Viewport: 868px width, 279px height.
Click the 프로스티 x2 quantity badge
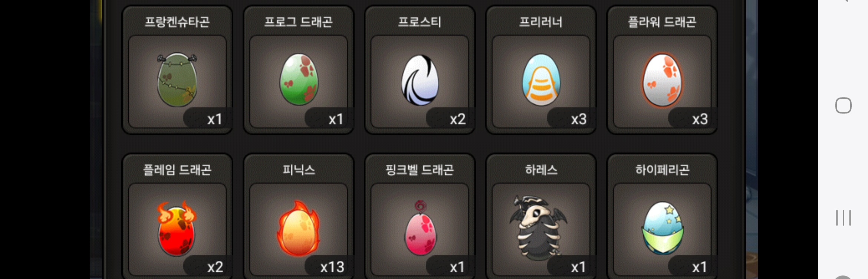[450, 119]
